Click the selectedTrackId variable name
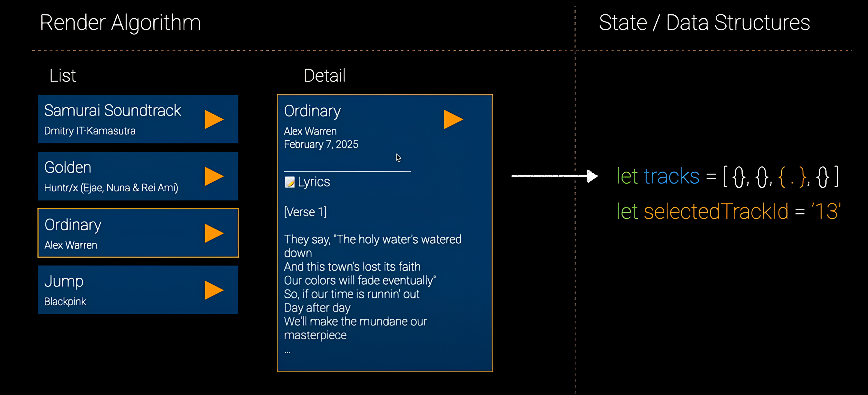This screenshot has height=395, width=868. click(716, 211)
